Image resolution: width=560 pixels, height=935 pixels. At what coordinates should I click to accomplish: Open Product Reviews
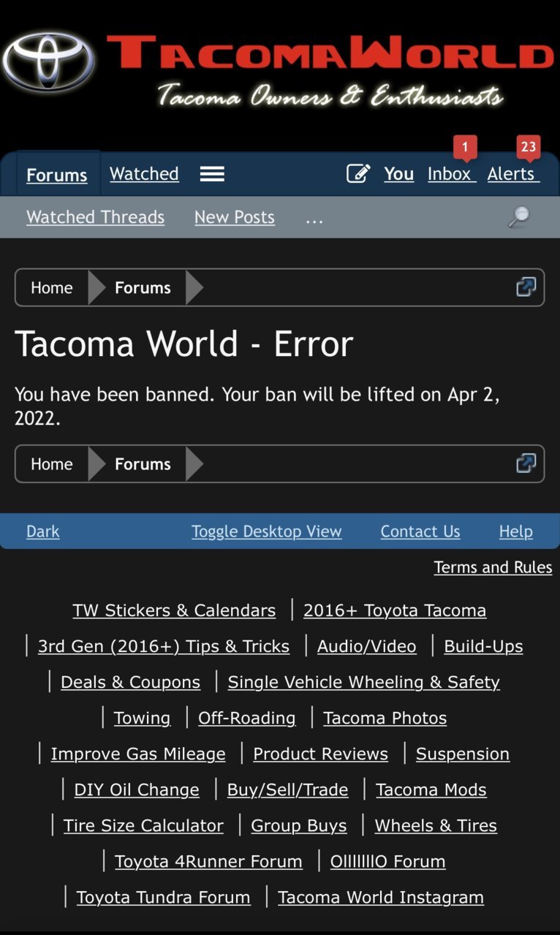(x=321, y=754)
